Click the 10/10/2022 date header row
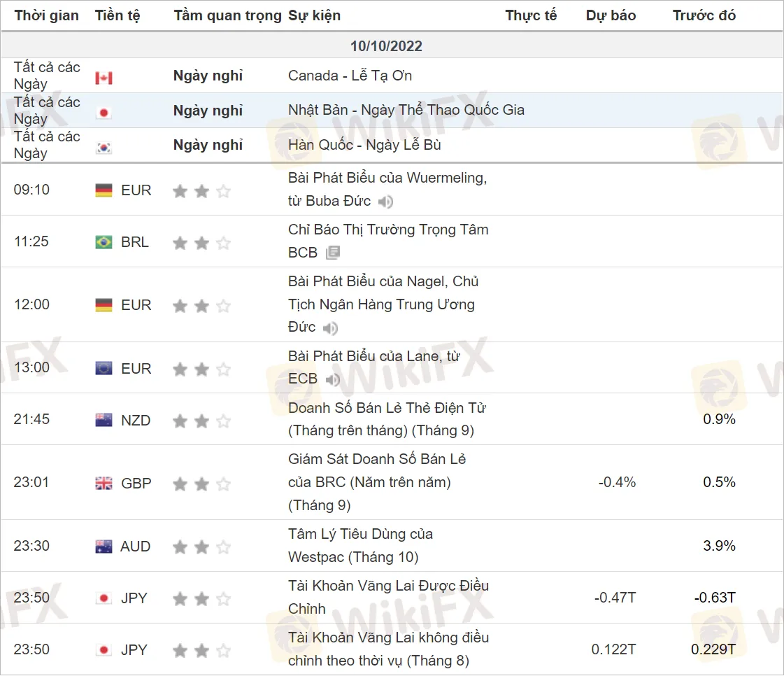Image resolution: width=784 pixels, height=676 pixels. point(386,46)
